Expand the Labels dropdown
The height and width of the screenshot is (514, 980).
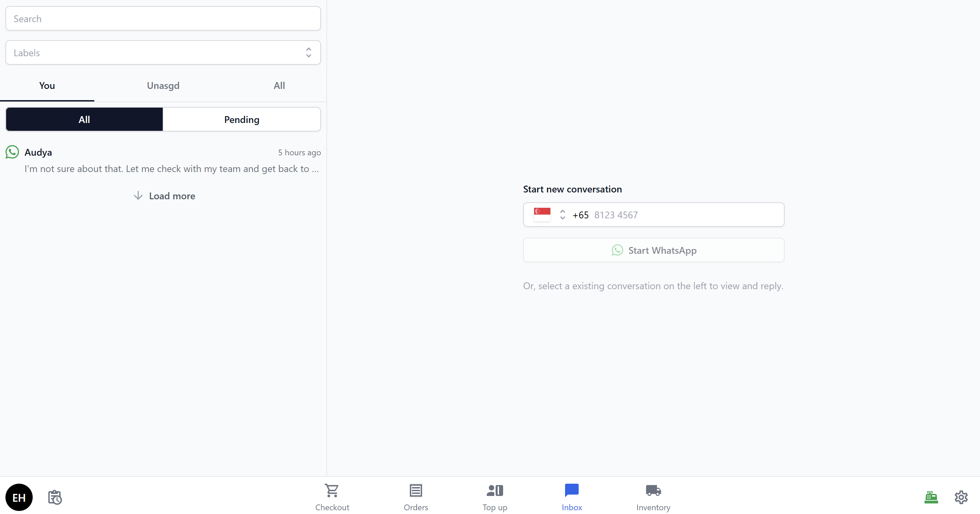(x=163, y=52)
